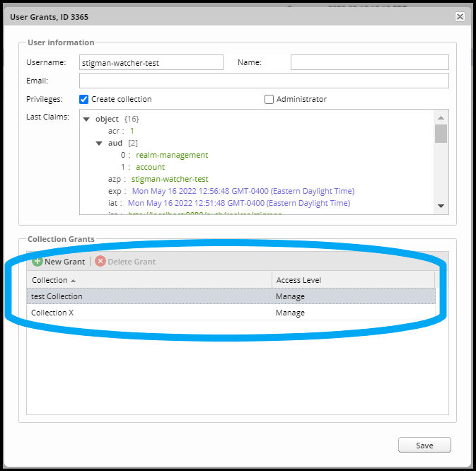This screenshot has width=476, height=471.
Task: Click the green New Grant plus icon
Action: [x=37, y=261]
